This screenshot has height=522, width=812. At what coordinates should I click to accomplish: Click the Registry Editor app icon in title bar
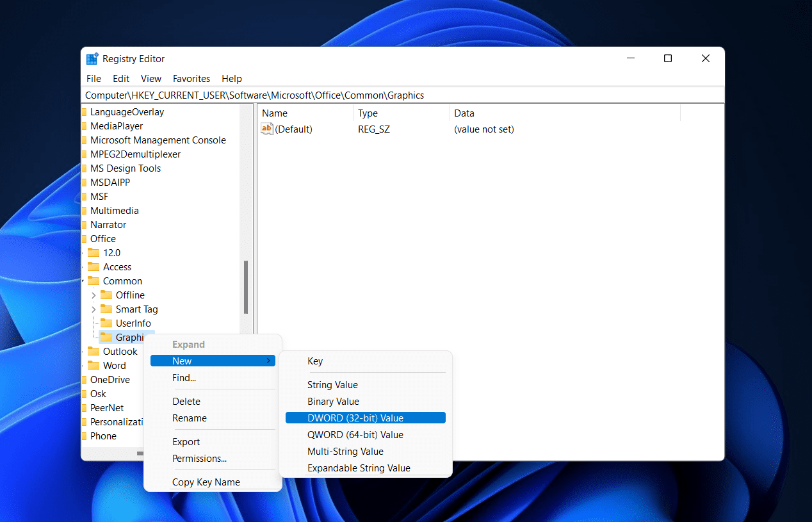click(92, 59)
